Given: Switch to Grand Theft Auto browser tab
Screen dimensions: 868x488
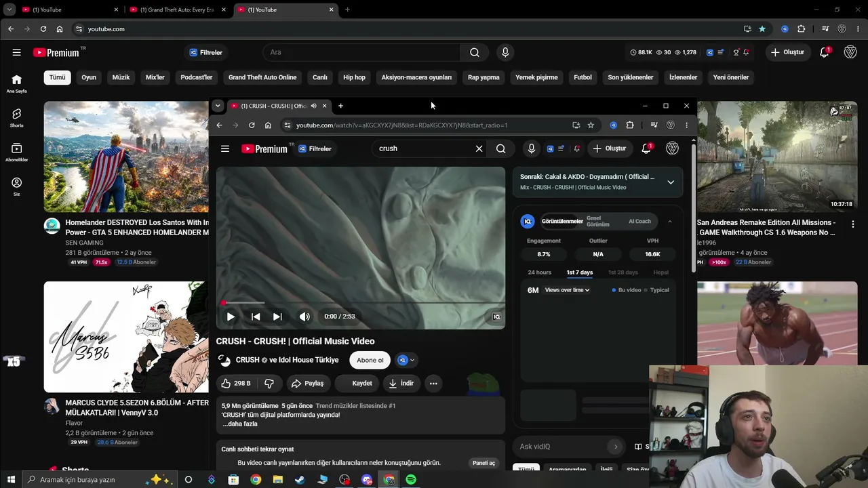Looking at the screenshot, I should pyautogui.click(x=177, y=9).
